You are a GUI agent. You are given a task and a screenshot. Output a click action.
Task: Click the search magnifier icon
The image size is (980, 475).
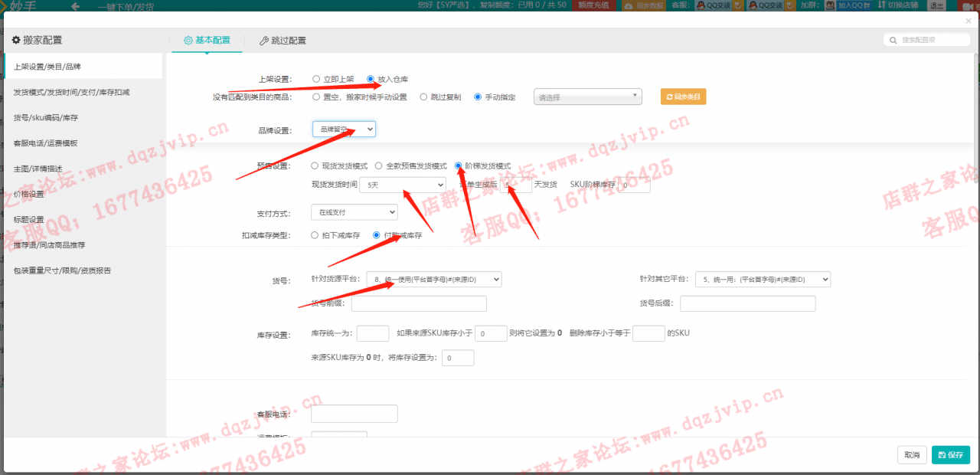893,40
